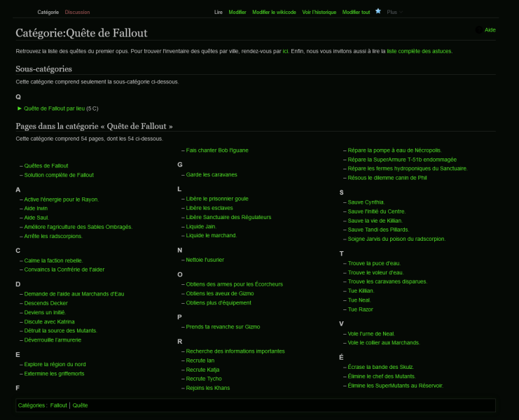Open the Liquide Jain link
Viewport: 519px width, 420px height.
coord(201,227)
